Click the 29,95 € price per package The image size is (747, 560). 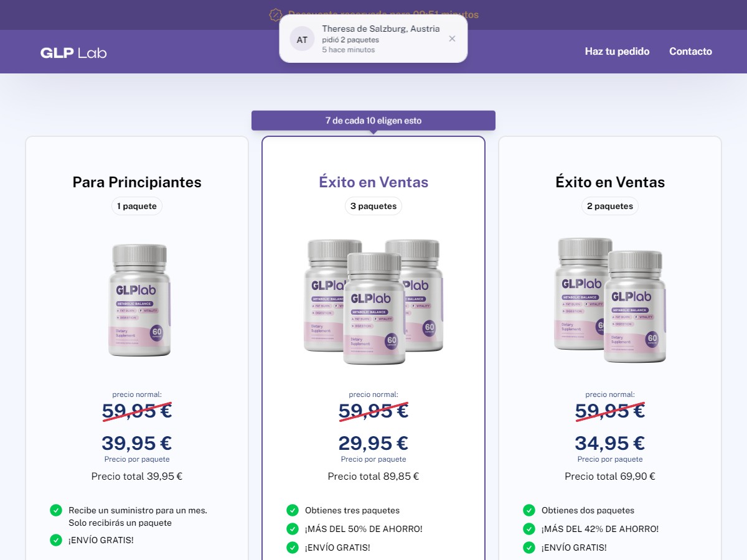374,443
